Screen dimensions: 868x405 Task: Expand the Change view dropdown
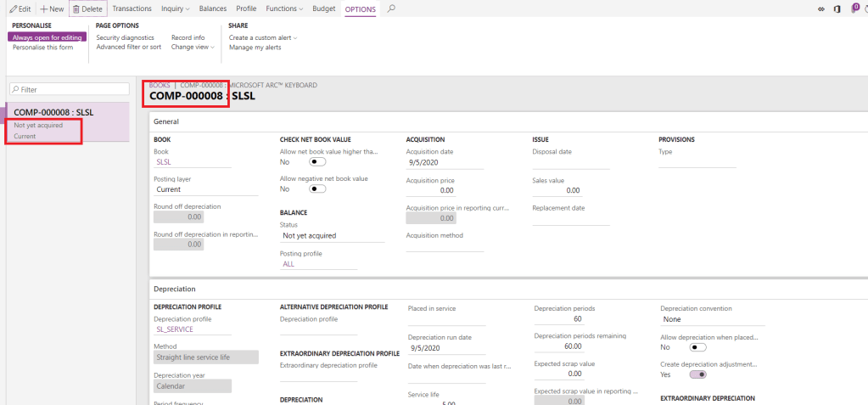(x=193, y=48)
